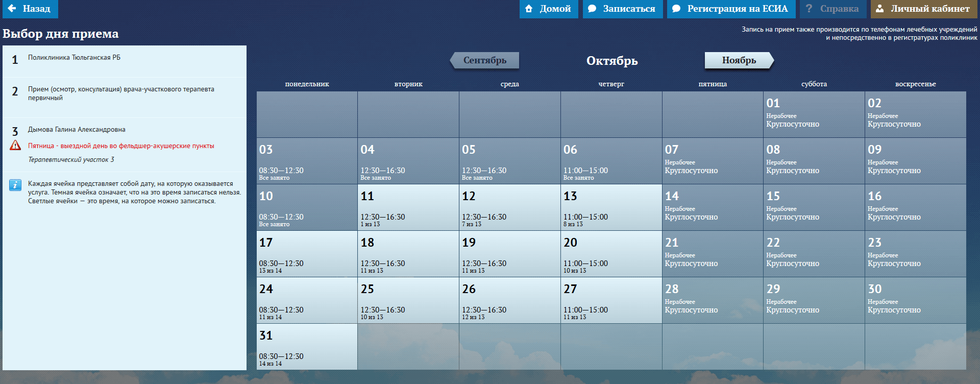Choose October 11 with 1 из 13 slots

408,207
